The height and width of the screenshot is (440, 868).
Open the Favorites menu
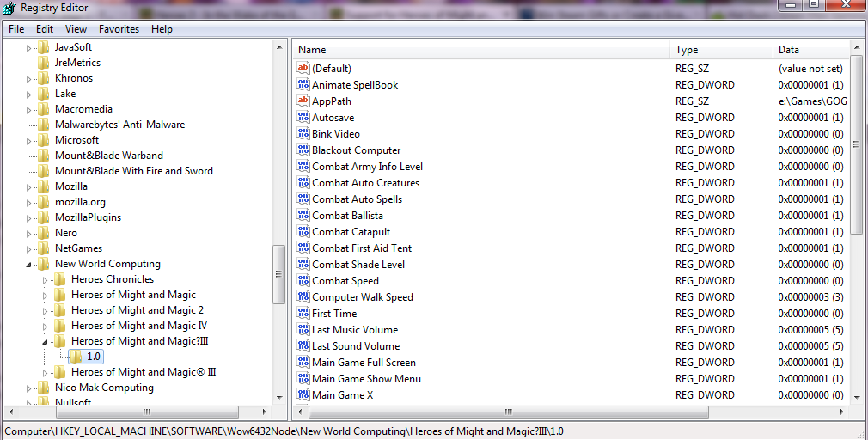click(119, 29)
